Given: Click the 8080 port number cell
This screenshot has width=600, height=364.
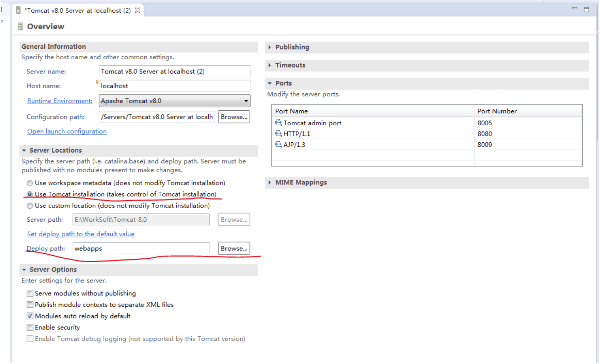Looking at the screenshot, I should point(485,134).
